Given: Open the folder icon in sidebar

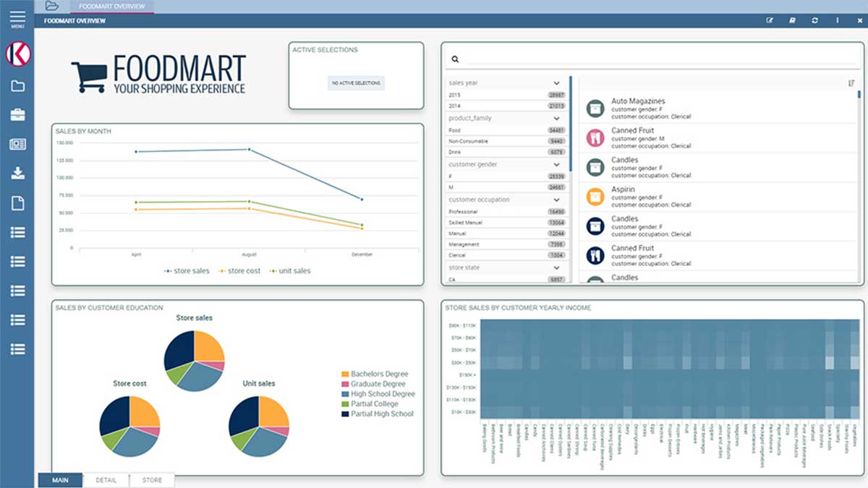Looking at the screenshot, I should (x=17, y=86).
